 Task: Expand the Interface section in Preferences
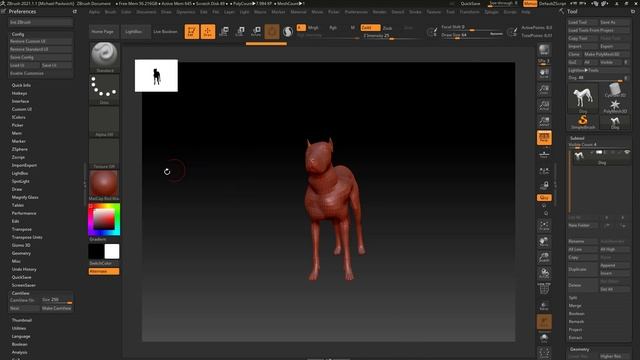pos(20,101)
